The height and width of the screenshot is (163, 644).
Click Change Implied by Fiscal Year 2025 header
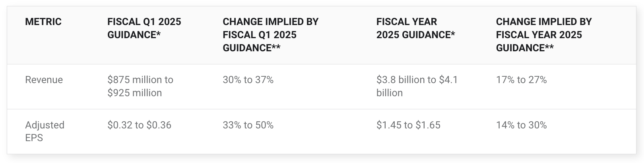pos(544,35)
